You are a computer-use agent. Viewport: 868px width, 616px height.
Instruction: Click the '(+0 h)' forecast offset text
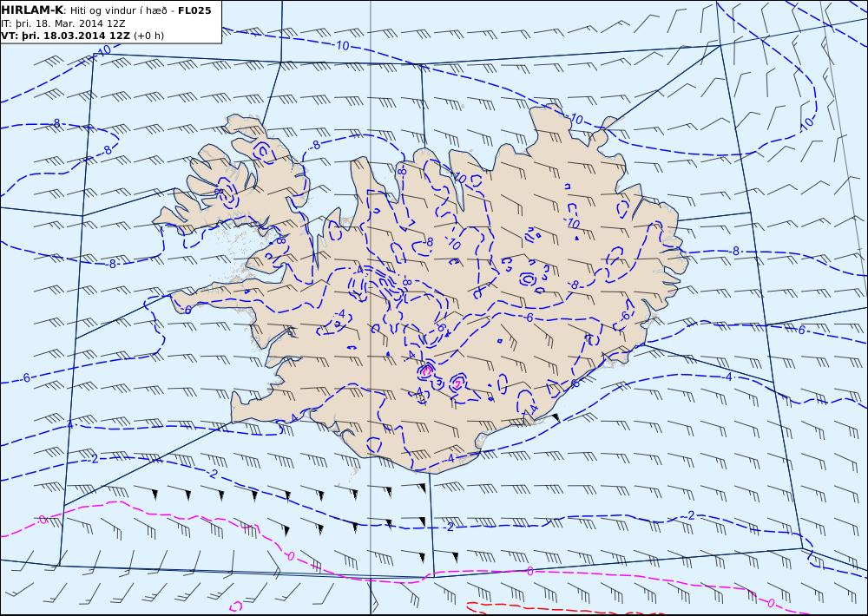149,36
